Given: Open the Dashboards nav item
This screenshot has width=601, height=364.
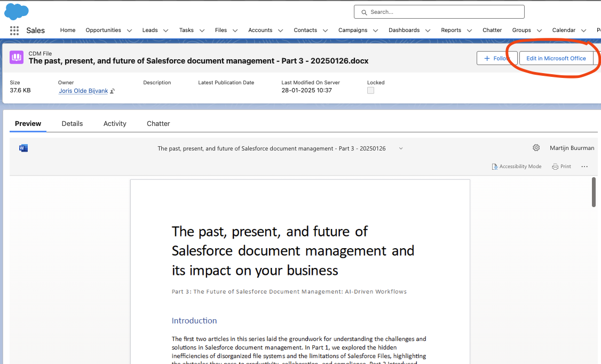Looking at the screenshot, I should [x=404, y=30].
